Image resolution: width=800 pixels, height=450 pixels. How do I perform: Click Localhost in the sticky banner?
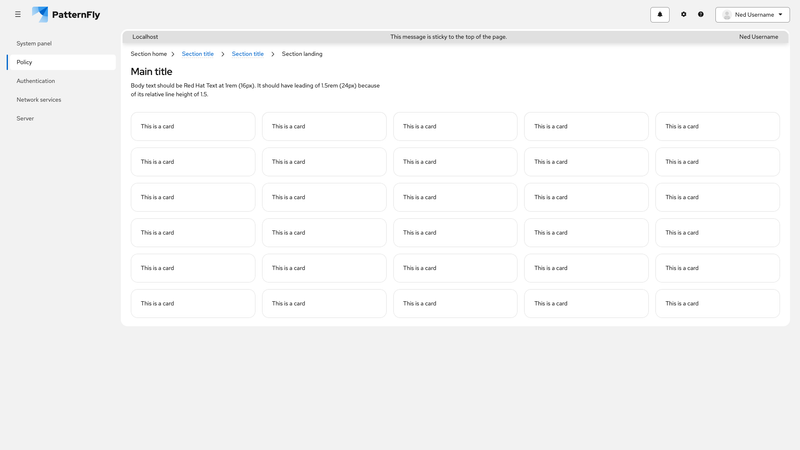145,37
